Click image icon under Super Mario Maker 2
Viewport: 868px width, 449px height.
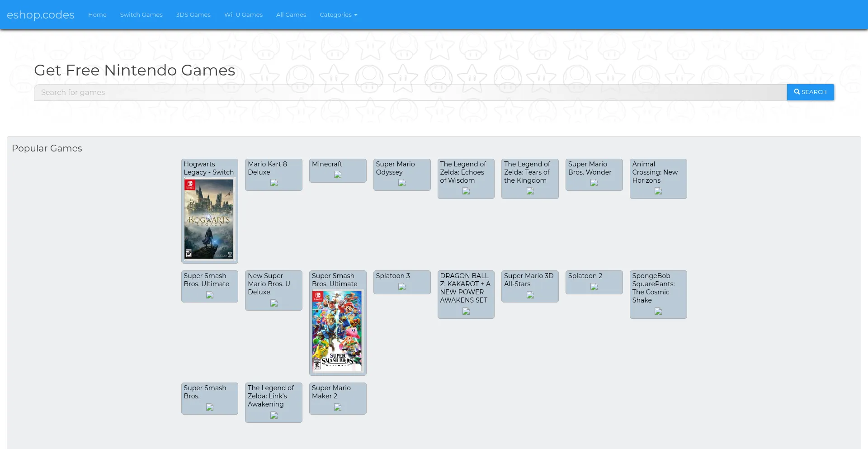coord(338,407)
